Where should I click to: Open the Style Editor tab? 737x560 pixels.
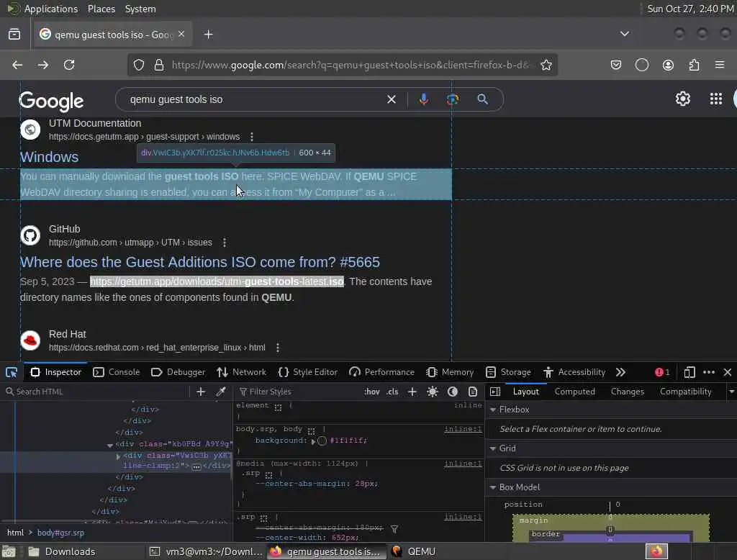[308, 372]
